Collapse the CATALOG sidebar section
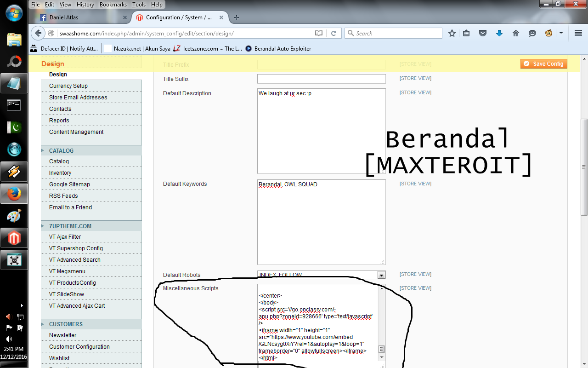The image size is (588, 368). [91, 150]
